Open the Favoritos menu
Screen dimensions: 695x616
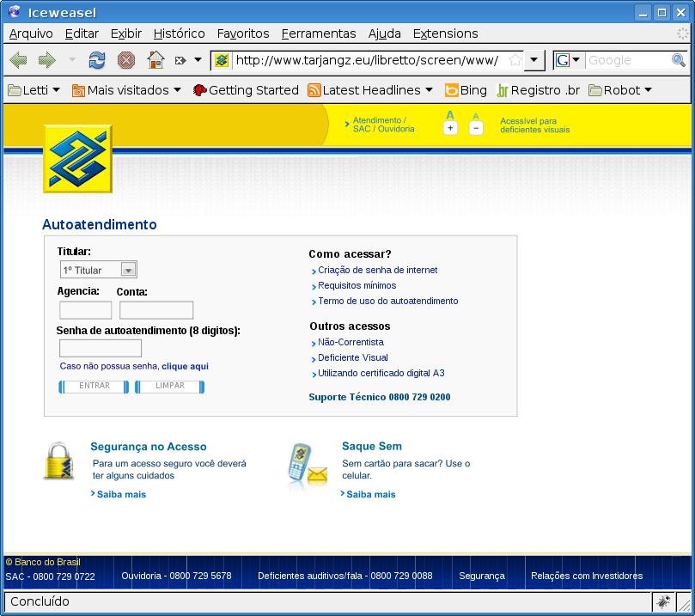click(243, 34)
